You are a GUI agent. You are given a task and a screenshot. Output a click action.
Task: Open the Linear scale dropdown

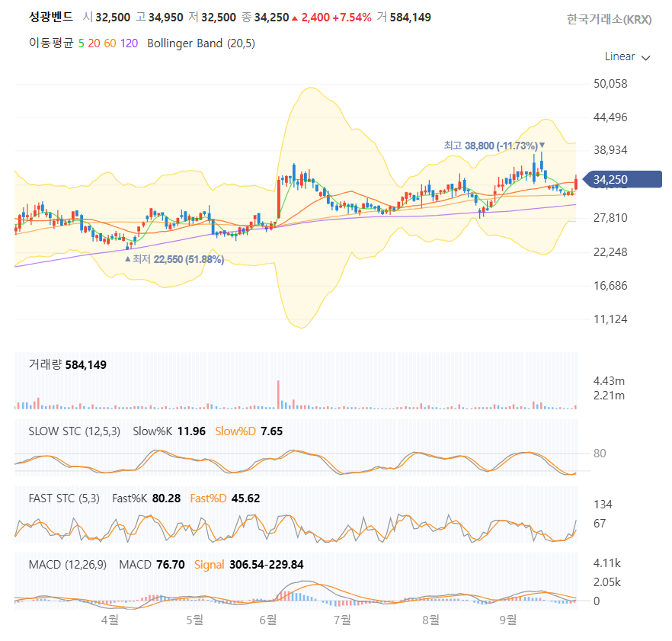click(x=627, y=56)
